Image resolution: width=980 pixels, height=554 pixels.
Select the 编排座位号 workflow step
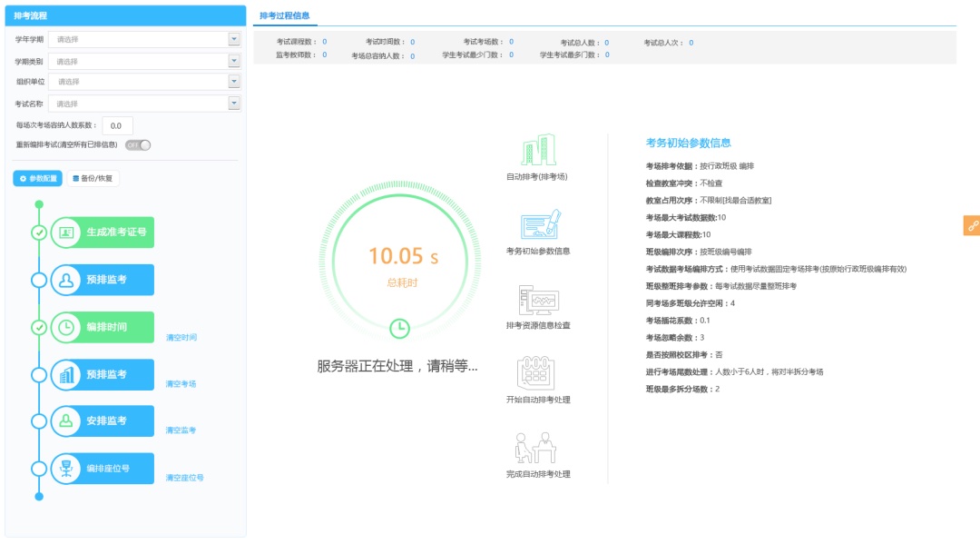coord(103,469)
